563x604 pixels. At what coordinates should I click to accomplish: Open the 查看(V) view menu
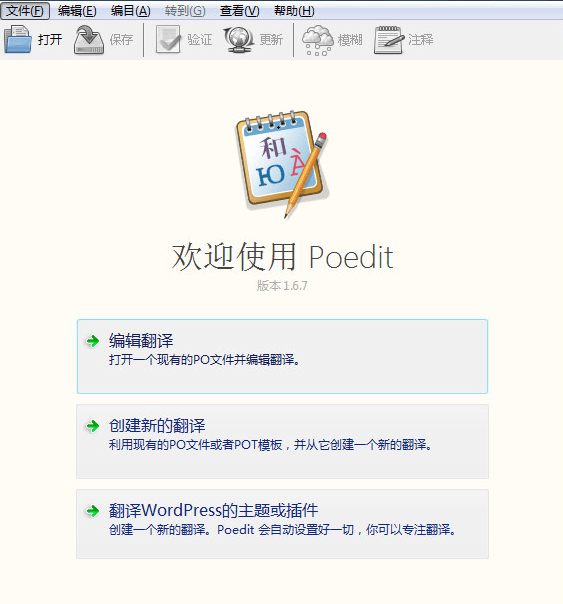coord(240,11)
